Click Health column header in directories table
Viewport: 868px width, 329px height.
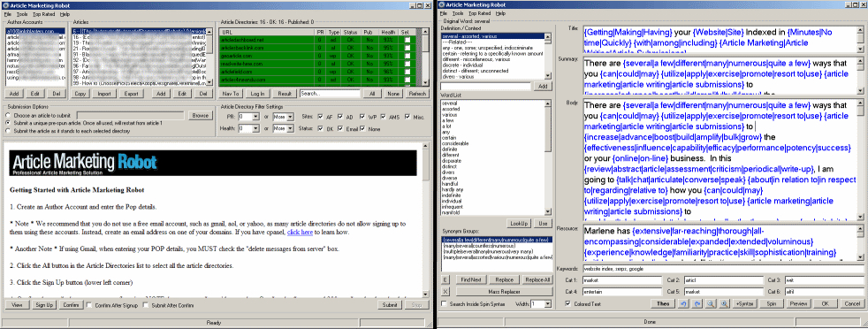click(388, 32)
